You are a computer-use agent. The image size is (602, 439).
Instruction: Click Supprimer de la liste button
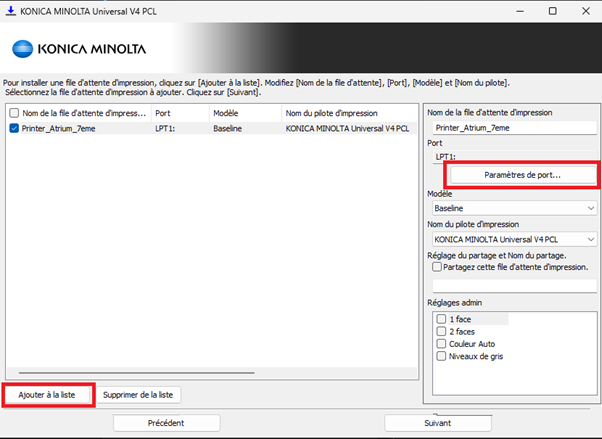[x=139, y=394]
